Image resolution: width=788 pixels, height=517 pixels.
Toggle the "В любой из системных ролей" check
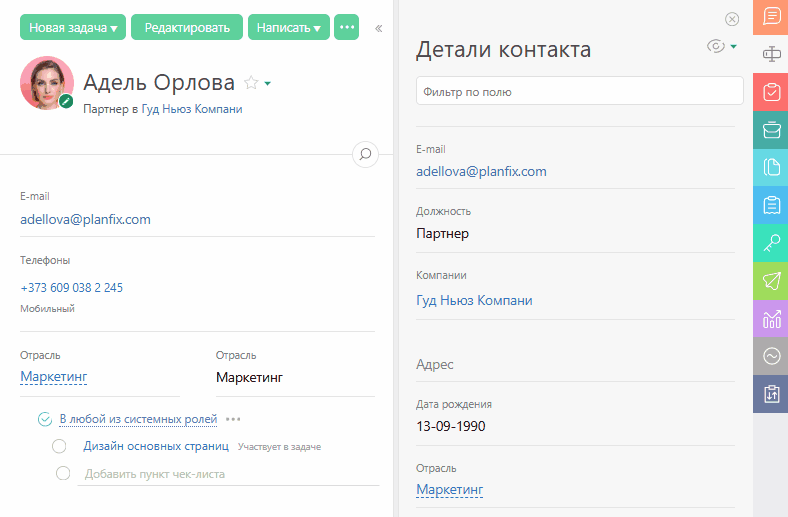tap(45, 419)
